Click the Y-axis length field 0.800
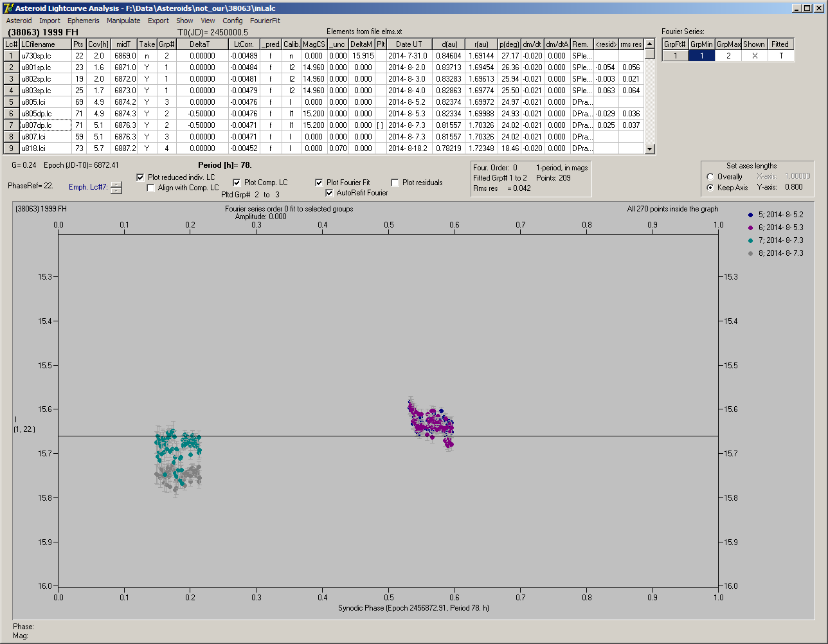The width and height of the screenshot is (828, 644). pos(795,188)
